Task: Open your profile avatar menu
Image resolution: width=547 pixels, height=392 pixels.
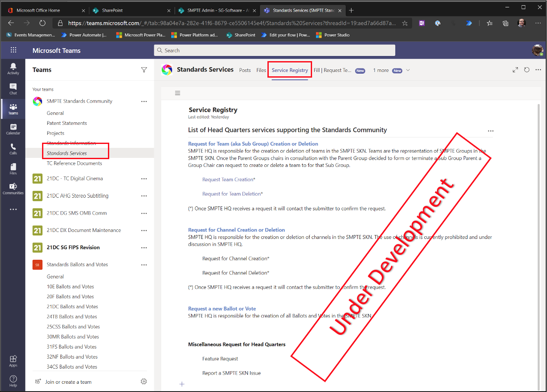Action: [537, 50]
